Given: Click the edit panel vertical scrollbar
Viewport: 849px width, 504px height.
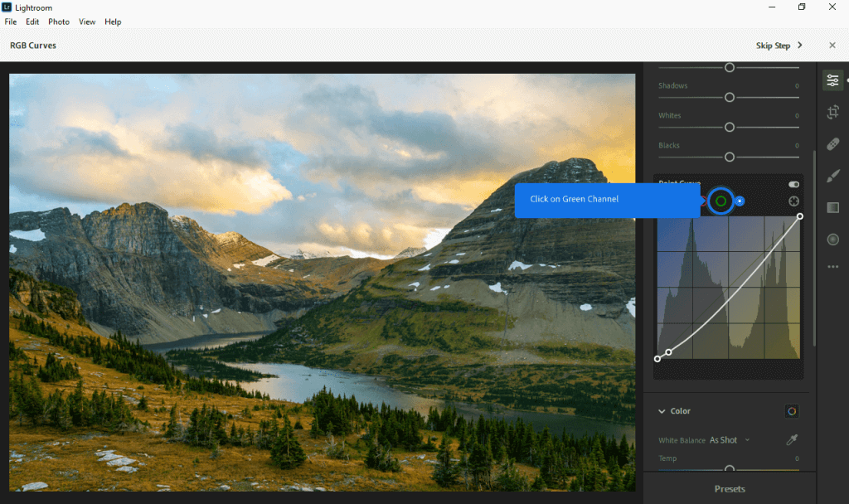Looking at the screenshot, I should [x=814, y=248].
